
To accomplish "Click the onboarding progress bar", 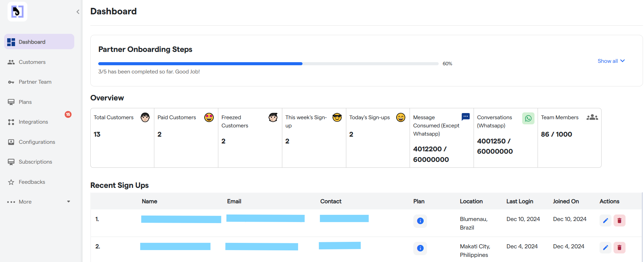I will pyautogui.click(x=268, y=64).
